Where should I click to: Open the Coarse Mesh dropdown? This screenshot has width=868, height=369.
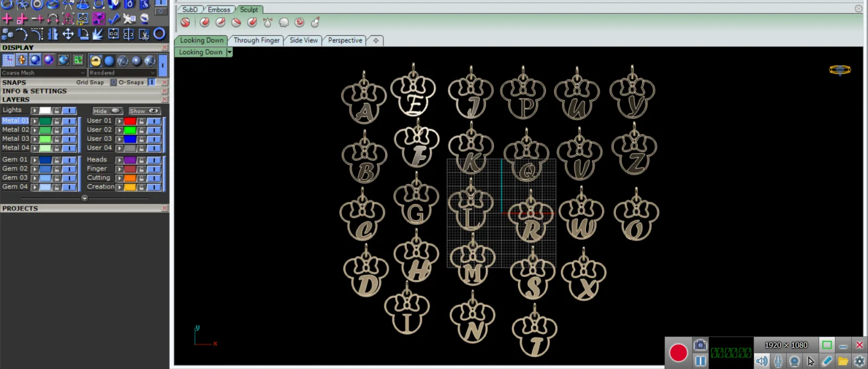click(43, 73)
